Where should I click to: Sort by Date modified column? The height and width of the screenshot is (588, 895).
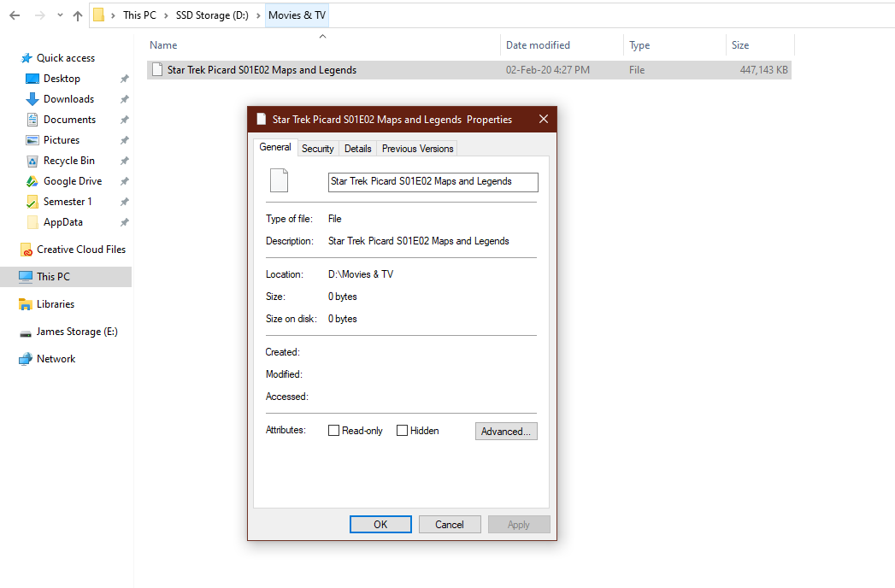(538, 45)
